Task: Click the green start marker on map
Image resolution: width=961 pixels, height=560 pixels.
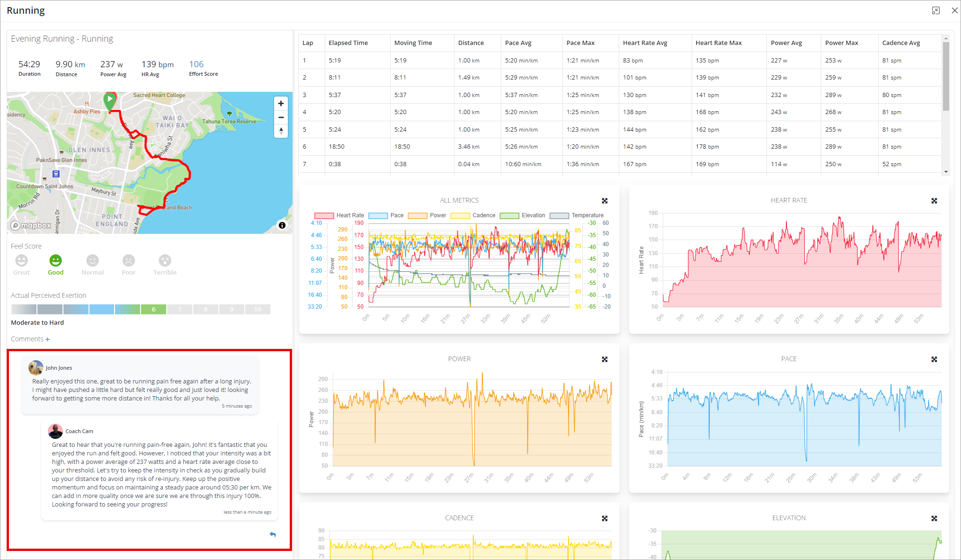Action: pyautogui.click(x=110, y=102)
